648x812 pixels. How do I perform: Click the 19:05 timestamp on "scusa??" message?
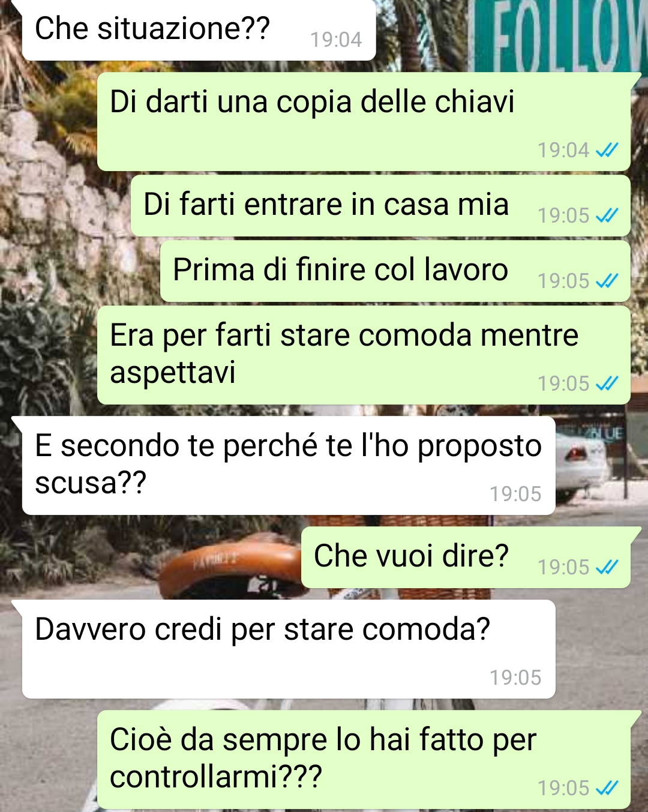(x=515, y=495)
